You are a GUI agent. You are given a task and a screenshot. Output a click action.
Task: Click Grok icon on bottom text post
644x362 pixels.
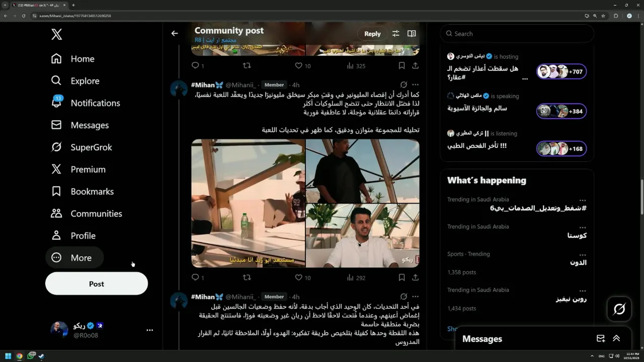click(x=404, y=297)
